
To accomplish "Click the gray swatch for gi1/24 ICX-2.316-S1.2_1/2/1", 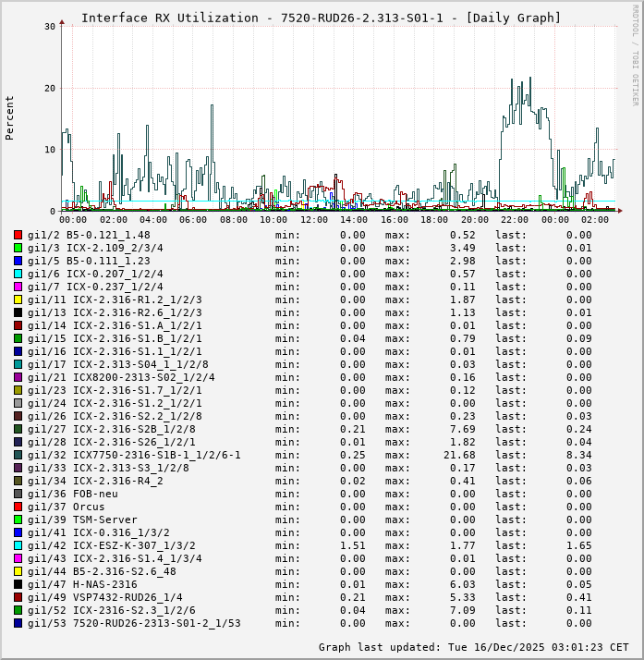I will point(18,403).
